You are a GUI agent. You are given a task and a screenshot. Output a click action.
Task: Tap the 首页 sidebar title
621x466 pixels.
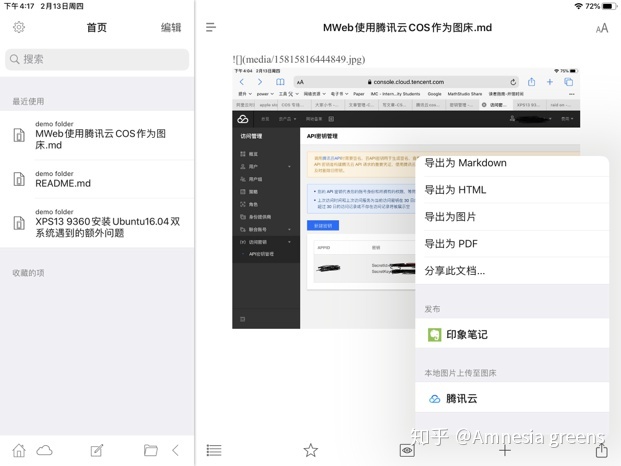pos(97,27)
